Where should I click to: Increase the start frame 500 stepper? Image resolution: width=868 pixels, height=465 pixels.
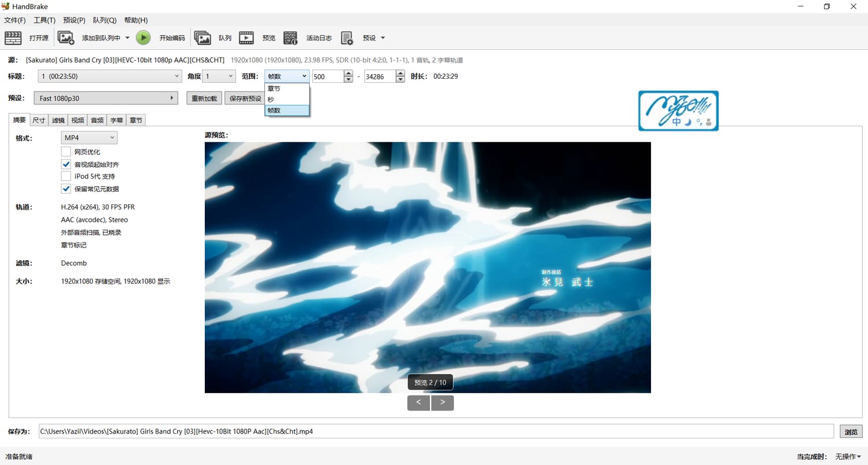pyautogui.click(x=348, y=74)
